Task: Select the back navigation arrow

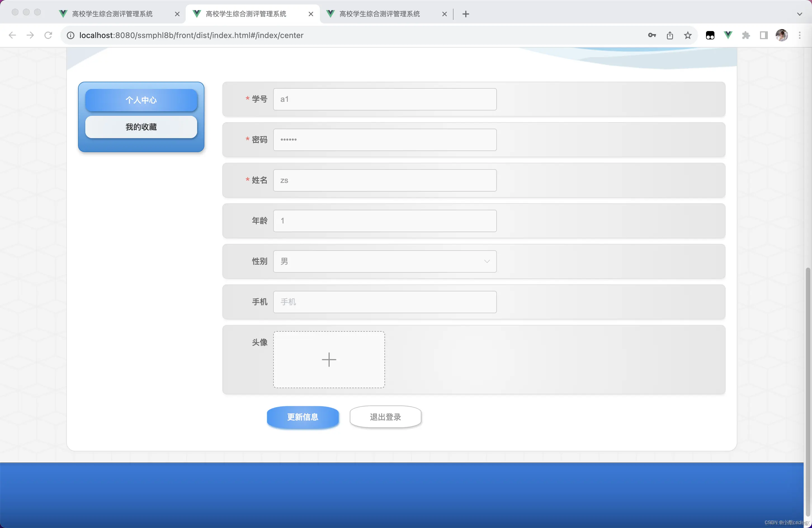Action: (12, 35)
